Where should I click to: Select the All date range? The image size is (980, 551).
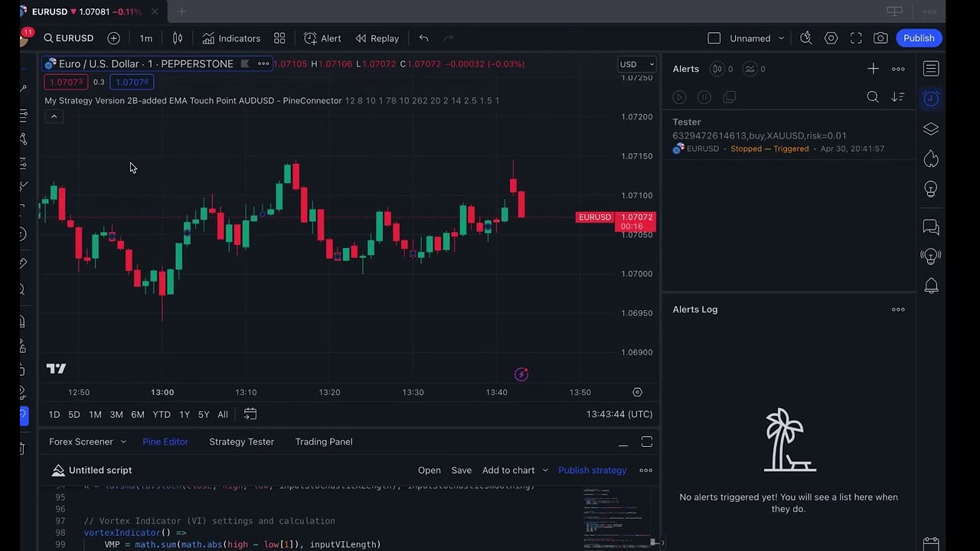click(223, 414)
